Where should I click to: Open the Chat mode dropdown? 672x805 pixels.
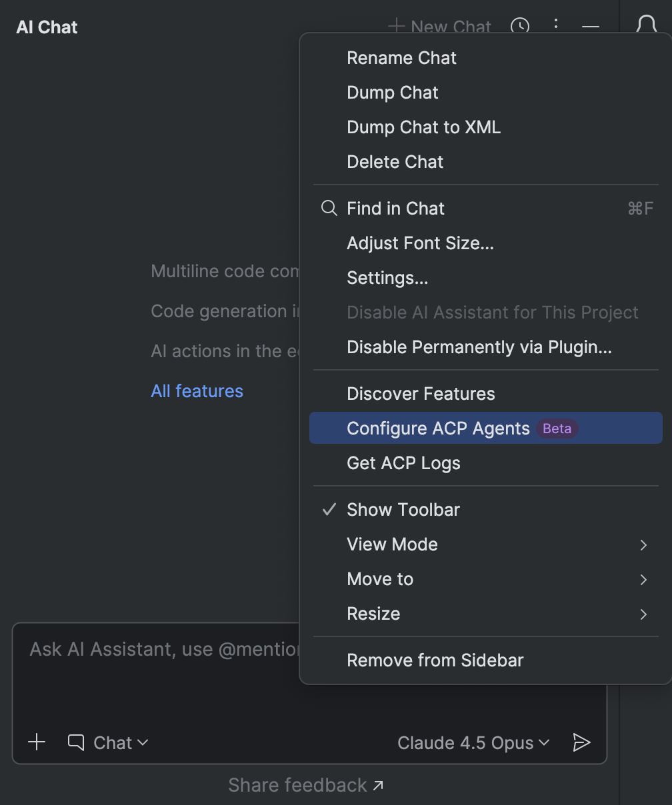pos(108,742)
